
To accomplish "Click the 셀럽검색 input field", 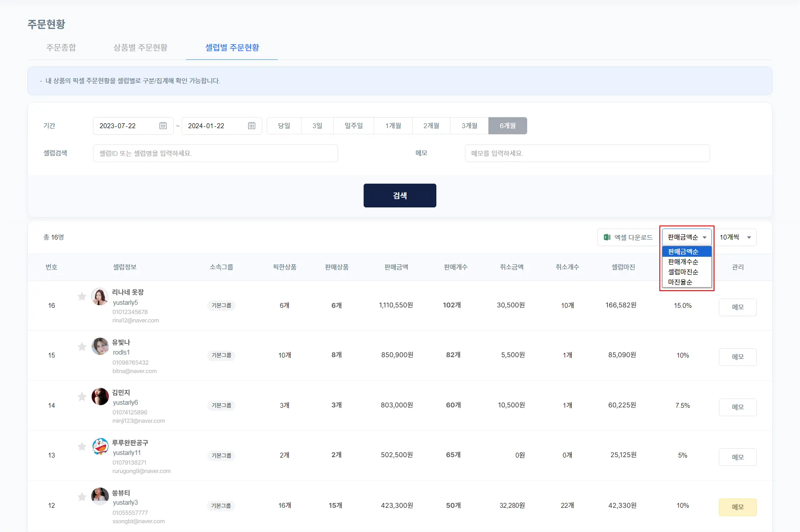I will 216,153.
